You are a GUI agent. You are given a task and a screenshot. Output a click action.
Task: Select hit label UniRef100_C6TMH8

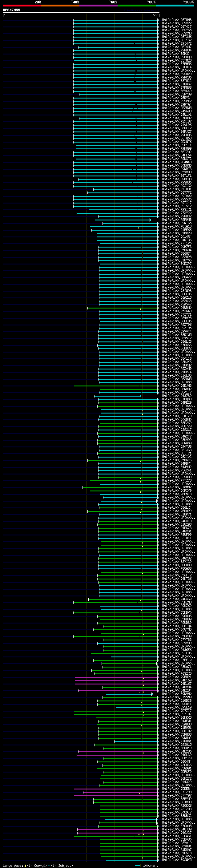click(177, 20)
